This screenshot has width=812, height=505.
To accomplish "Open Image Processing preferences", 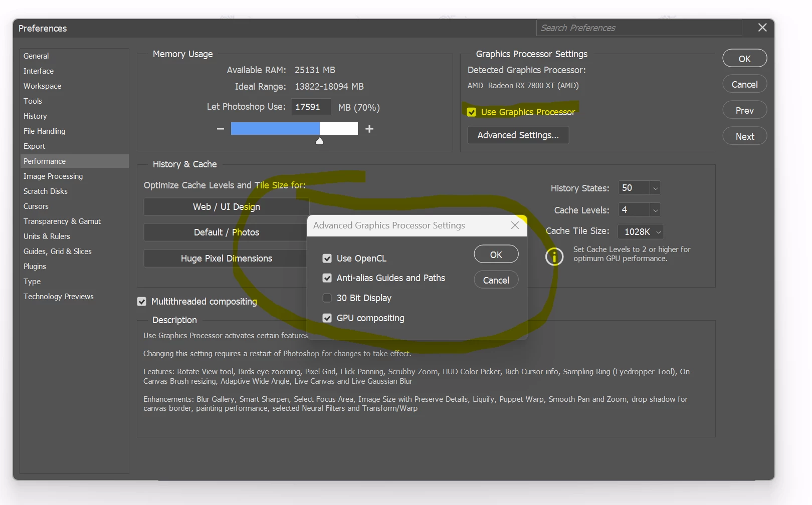I will click(x=74, y=176).
